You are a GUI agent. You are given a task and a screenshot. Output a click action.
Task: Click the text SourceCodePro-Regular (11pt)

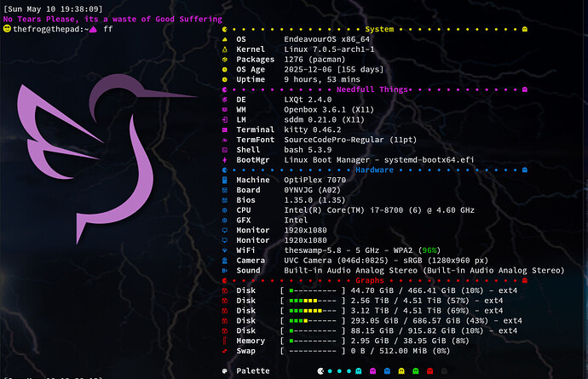[x=350, y=140]
